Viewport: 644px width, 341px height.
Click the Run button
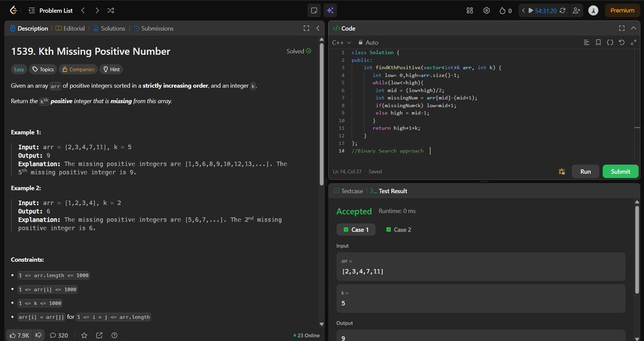[586, 171]
